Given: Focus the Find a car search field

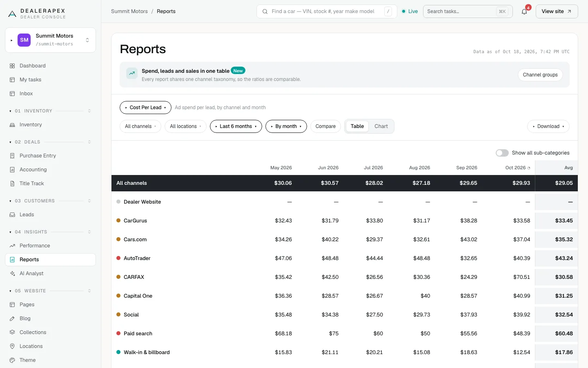Looking at the screenshot, I should 327,11.
